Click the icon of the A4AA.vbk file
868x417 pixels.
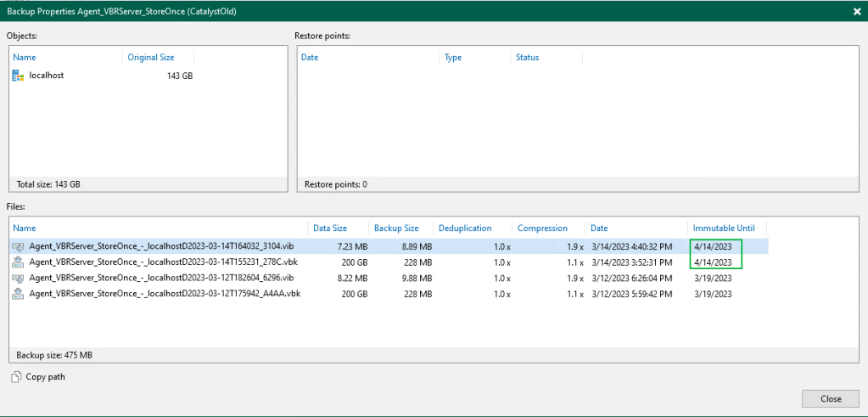coord(19,294)
